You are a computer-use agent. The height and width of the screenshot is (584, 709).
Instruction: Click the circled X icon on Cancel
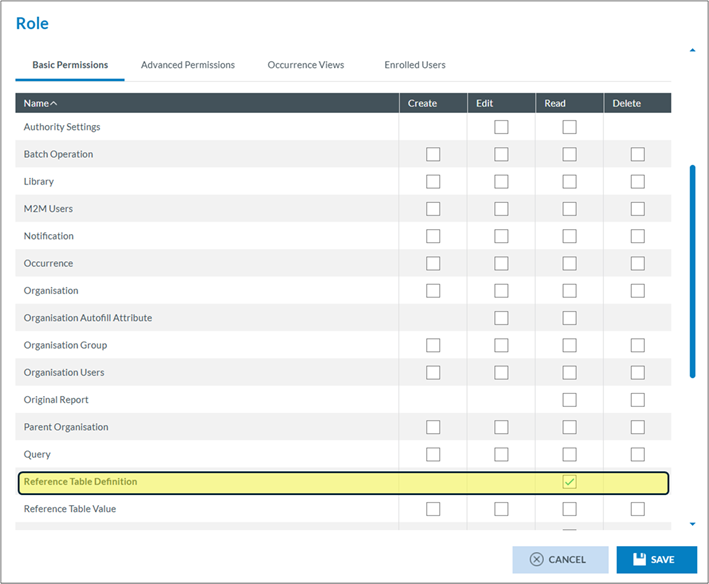coord(537,560)
